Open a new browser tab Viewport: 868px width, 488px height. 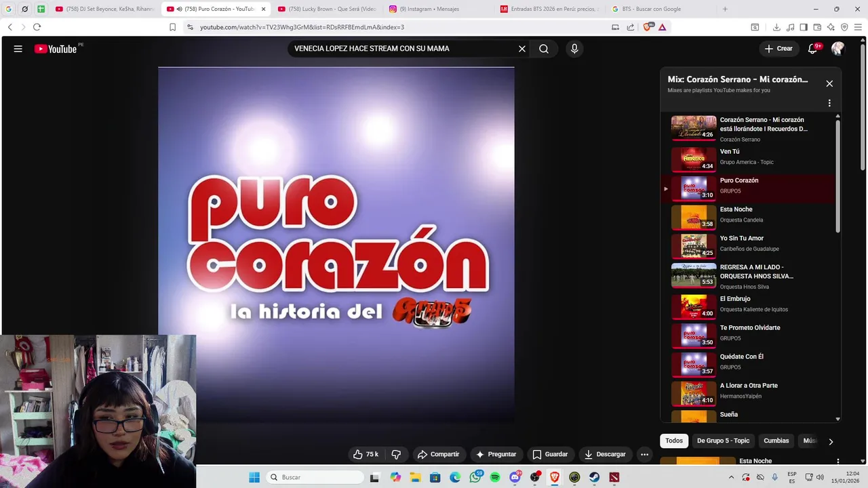point(725,9)
